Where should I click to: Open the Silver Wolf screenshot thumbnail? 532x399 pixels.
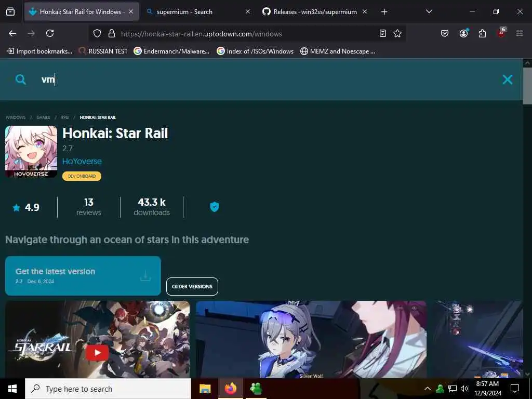pyautogui.click(x=311, y=339)
